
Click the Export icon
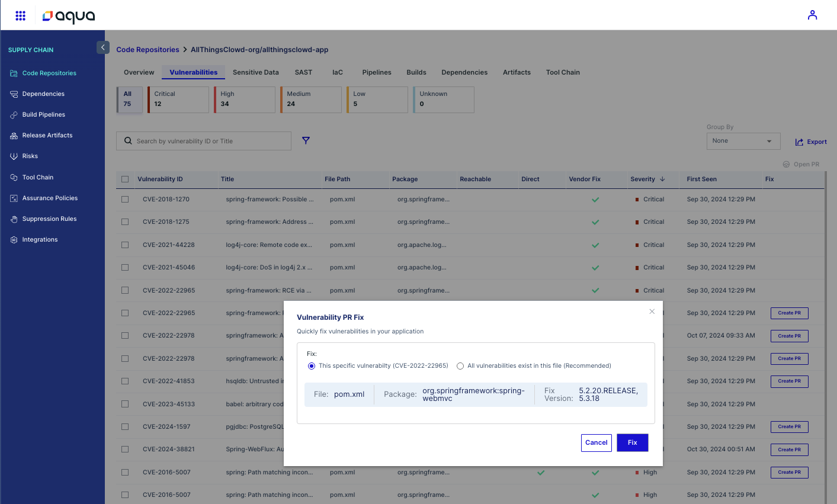point(799,142)
